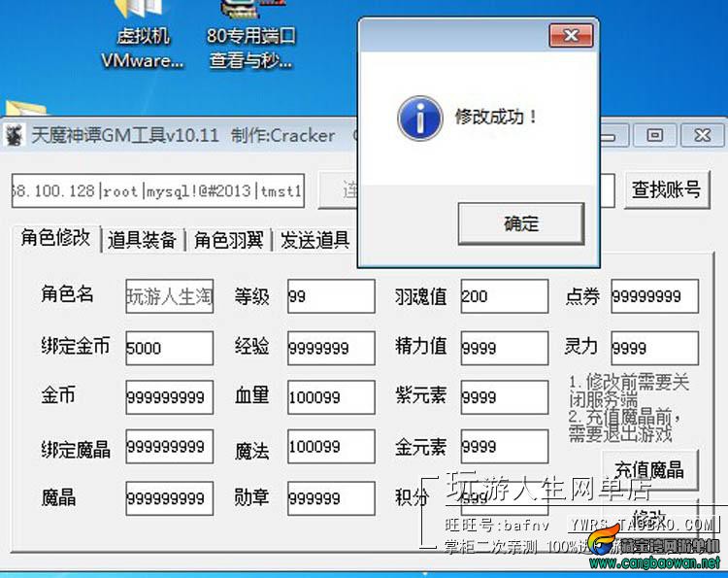Click the 修改成功！ message text

(496, 117)
